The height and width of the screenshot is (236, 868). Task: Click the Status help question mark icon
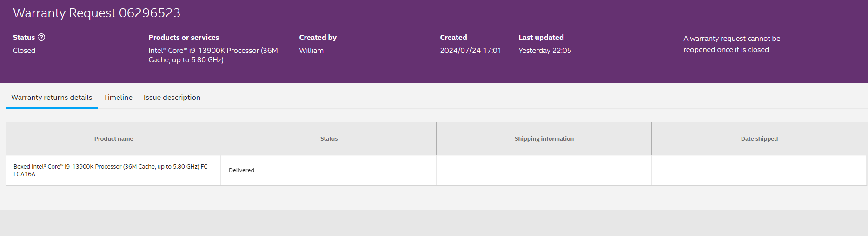pos(41,38)
